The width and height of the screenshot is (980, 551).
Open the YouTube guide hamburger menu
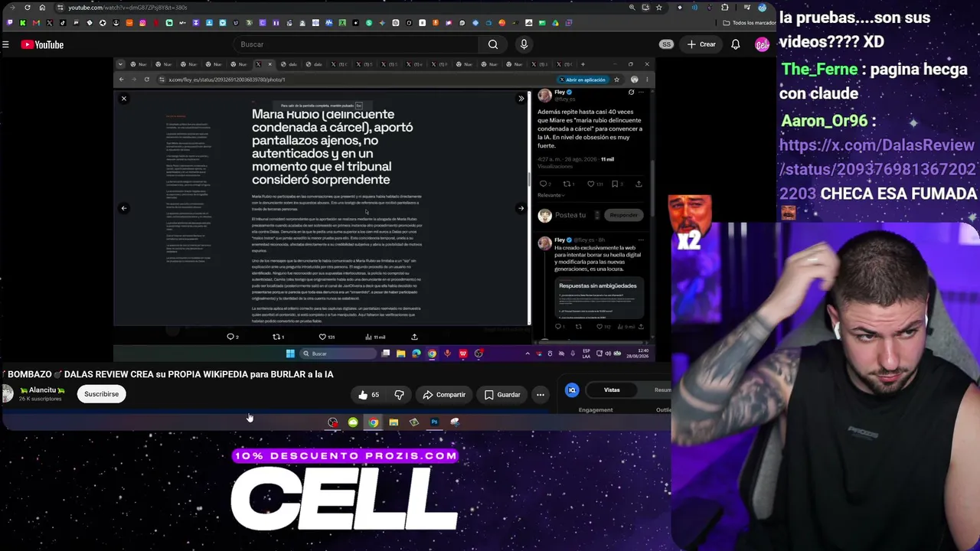tap(5, 44)
